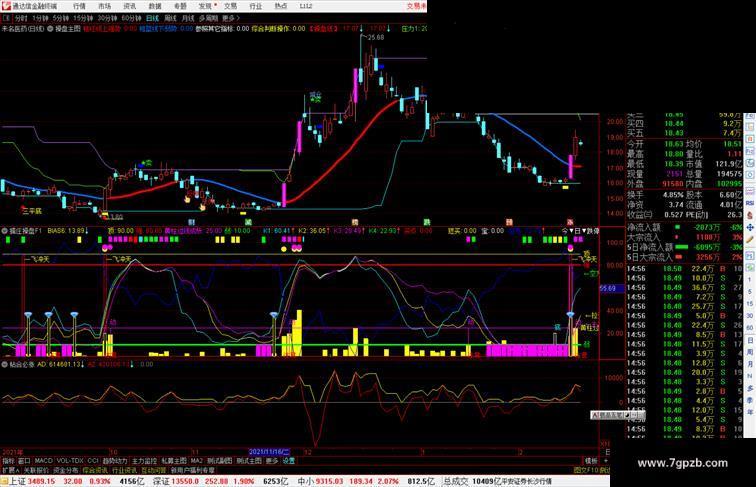Click the red application logo icon
The image size is (756, 487).
pos(5,6)
